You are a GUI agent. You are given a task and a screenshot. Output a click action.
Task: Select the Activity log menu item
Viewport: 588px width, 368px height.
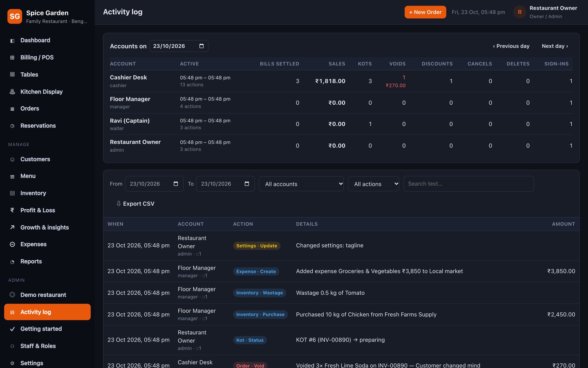(47, 312)
